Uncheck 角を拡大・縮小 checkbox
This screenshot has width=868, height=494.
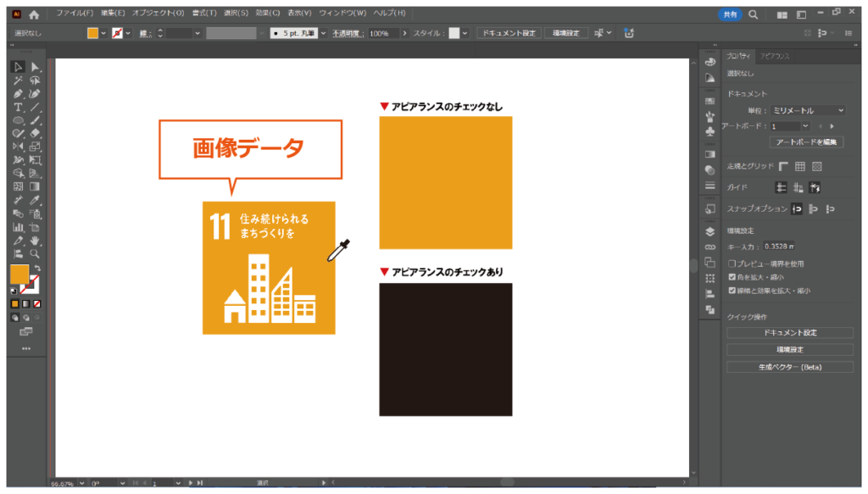[x=732, y=277]
